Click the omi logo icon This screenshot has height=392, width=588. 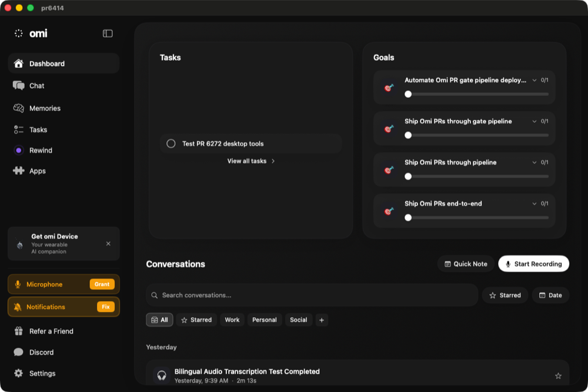pyautogui.click(x=18, y=34)
